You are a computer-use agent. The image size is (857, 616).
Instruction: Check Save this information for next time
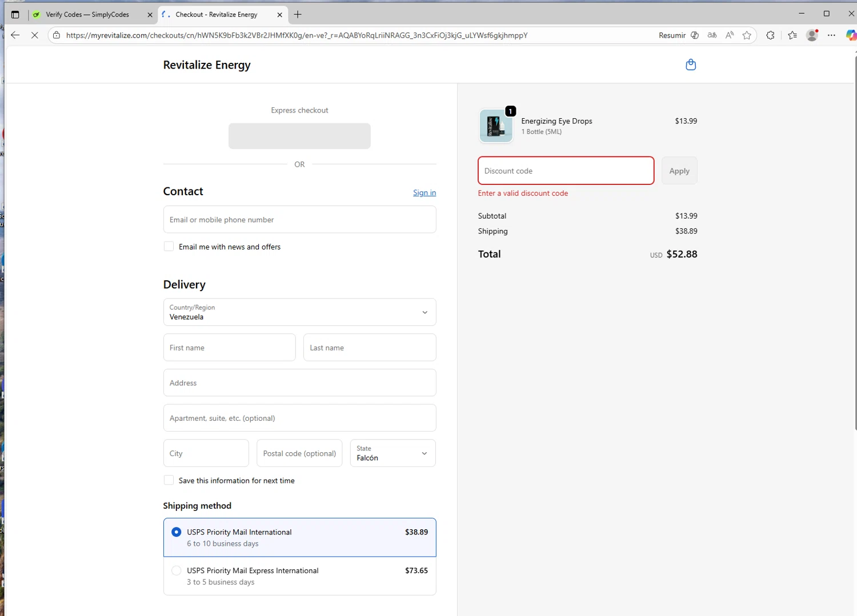pyautogui.click(x=169, y=480)
